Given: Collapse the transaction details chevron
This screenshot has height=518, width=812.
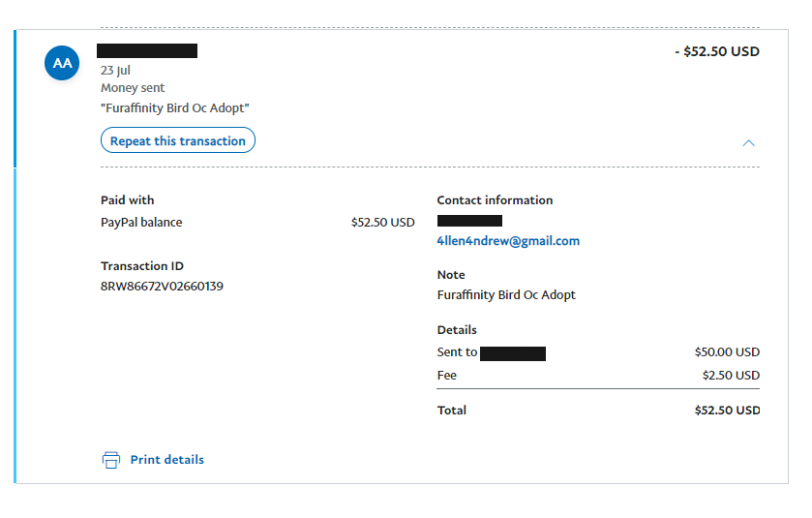Looking at the screenshot, I should point(748,143).
